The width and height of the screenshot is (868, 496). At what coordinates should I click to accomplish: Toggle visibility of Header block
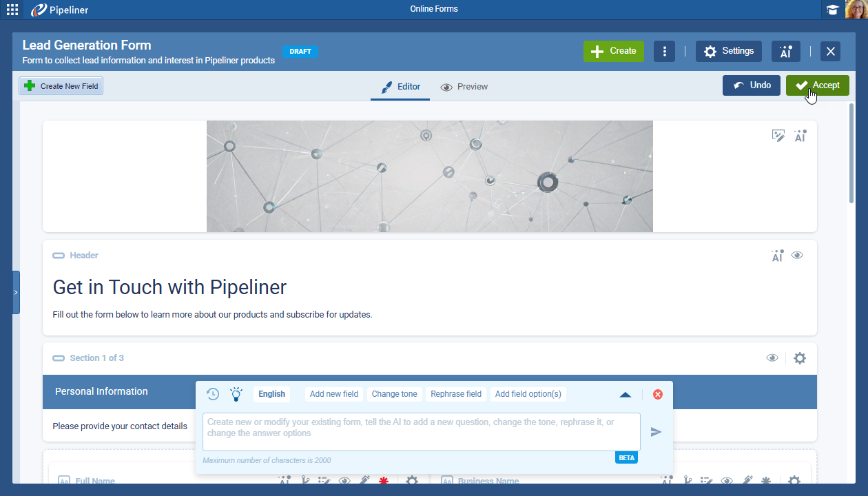coord(797,256)
